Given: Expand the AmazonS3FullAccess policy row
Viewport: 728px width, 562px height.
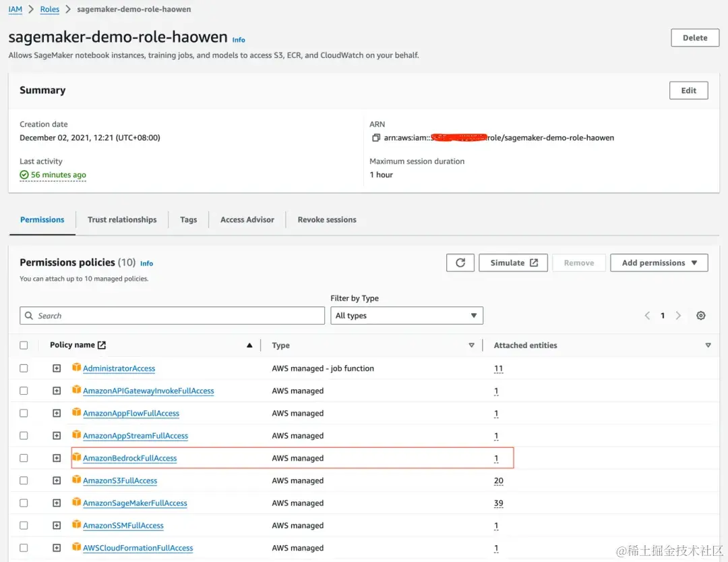Looking at the screenshot, I should 57,480.
